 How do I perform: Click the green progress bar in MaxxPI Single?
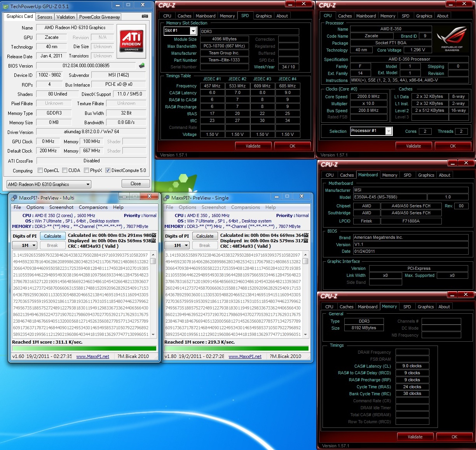pos(237,349)
